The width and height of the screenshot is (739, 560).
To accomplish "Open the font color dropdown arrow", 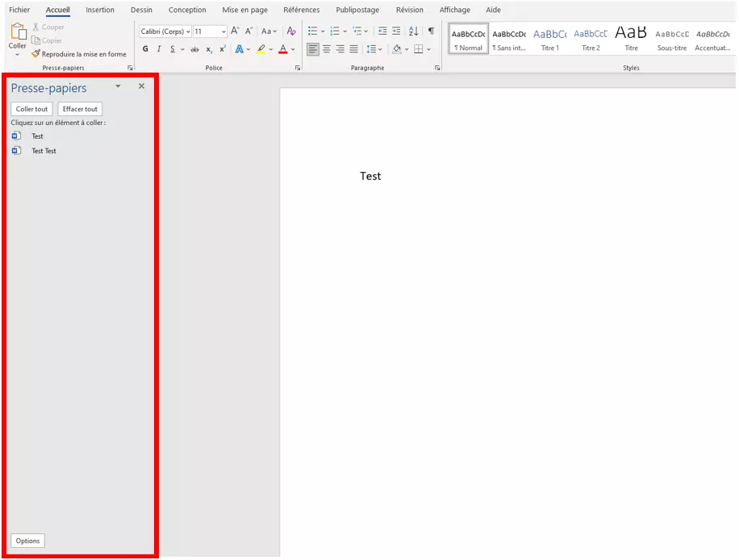I will point(293,49).
